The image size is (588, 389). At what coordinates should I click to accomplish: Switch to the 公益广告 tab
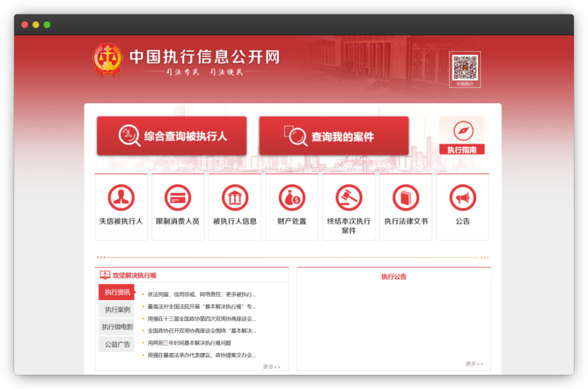[x=116, y=344]
